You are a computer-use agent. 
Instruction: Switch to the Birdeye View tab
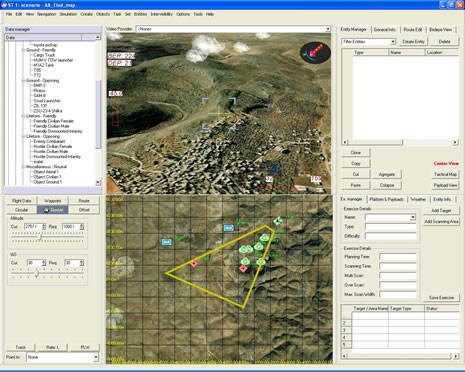pyautogui.click(x=440, y=30)
